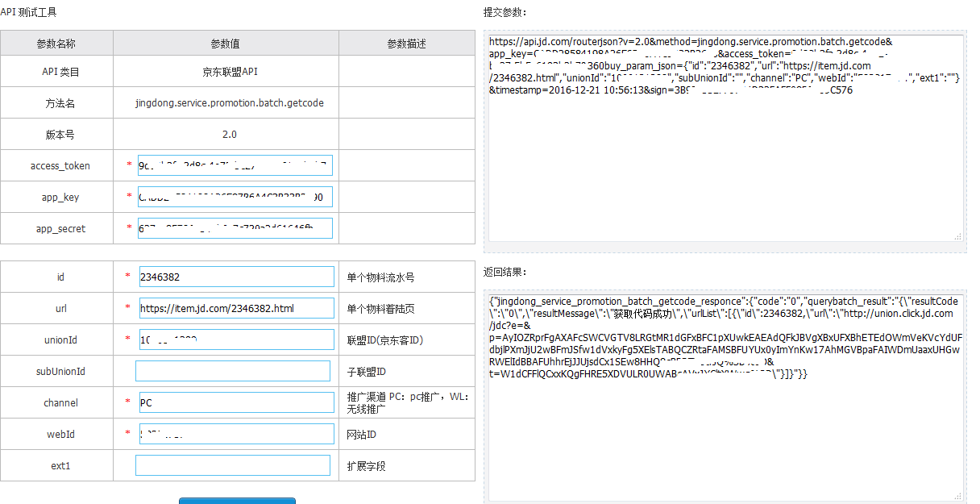Select the app_secret input field
980x504 pixels.
pos(235,228)
